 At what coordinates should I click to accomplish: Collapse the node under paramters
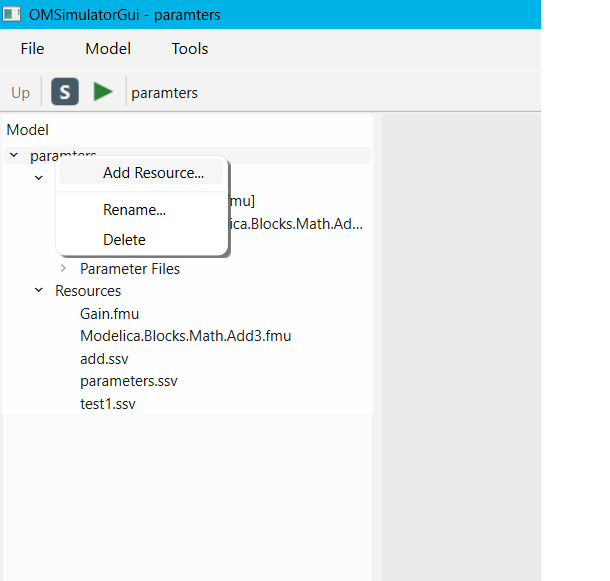(39, 178)
